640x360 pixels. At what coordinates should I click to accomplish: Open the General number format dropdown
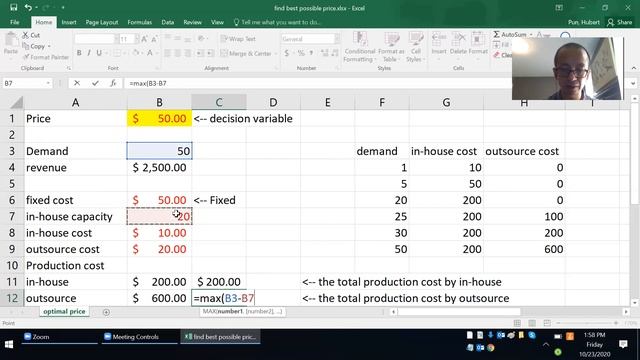point(337,39)
